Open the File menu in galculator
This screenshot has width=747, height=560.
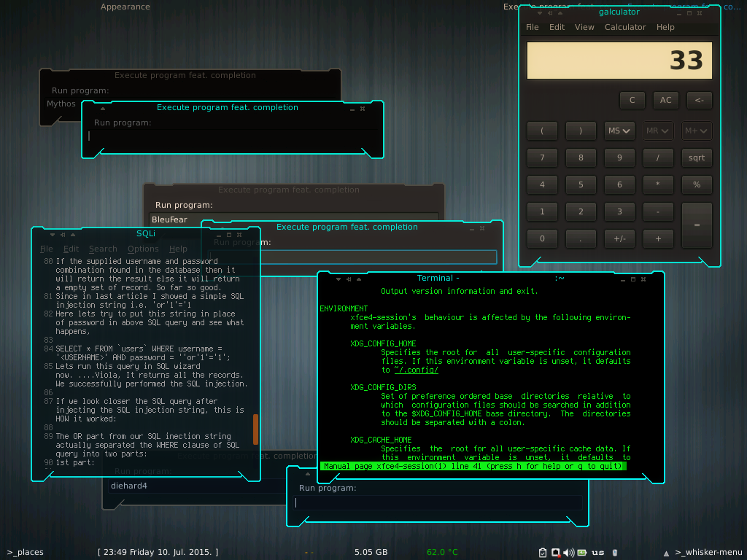(x=532, y=27)
